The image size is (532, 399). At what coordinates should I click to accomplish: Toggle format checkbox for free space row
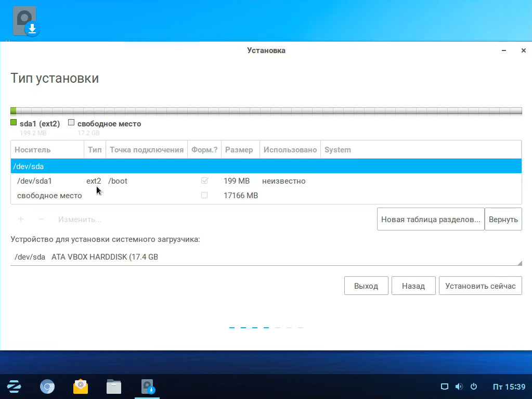point(204,196)
